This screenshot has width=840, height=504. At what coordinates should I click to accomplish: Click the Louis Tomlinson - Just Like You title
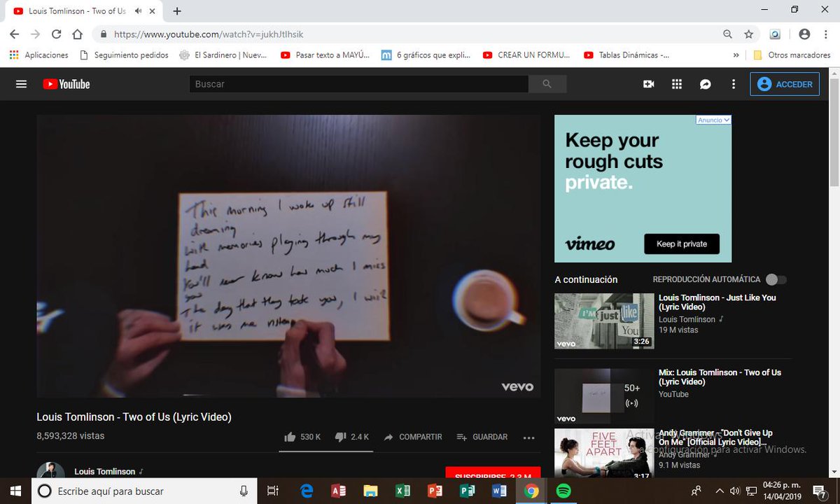[717, 302]
